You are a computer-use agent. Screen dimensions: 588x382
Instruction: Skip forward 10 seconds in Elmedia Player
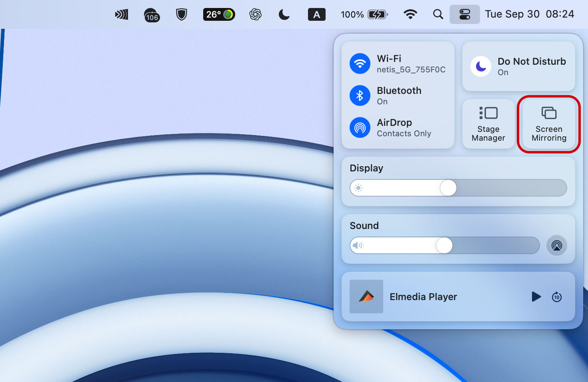557,296
